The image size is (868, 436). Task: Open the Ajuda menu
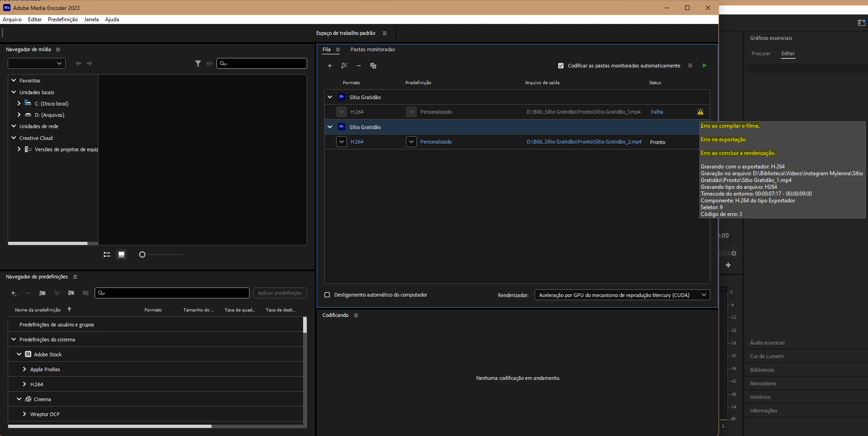click(x=112, y=19)
